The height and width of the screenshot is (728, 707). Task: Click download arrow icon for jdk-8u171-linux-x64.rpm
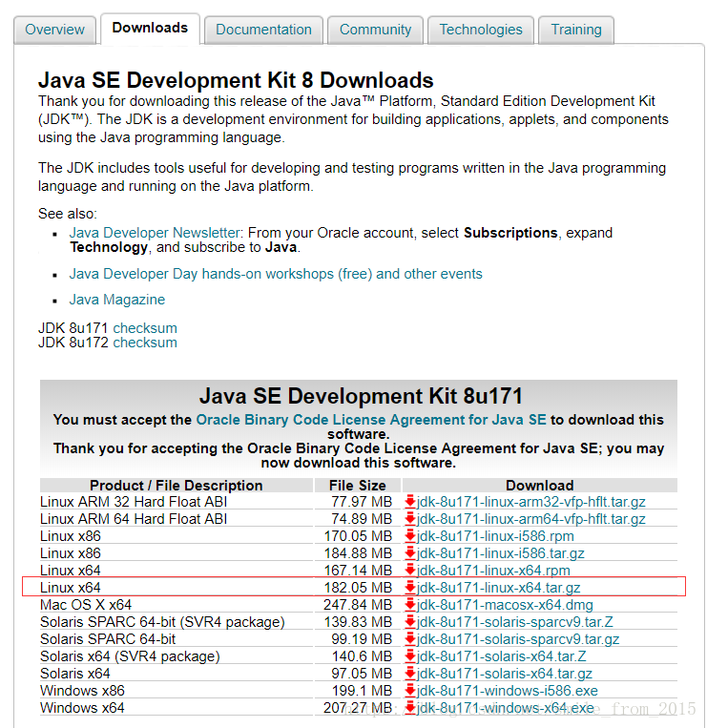pos(410,571)
